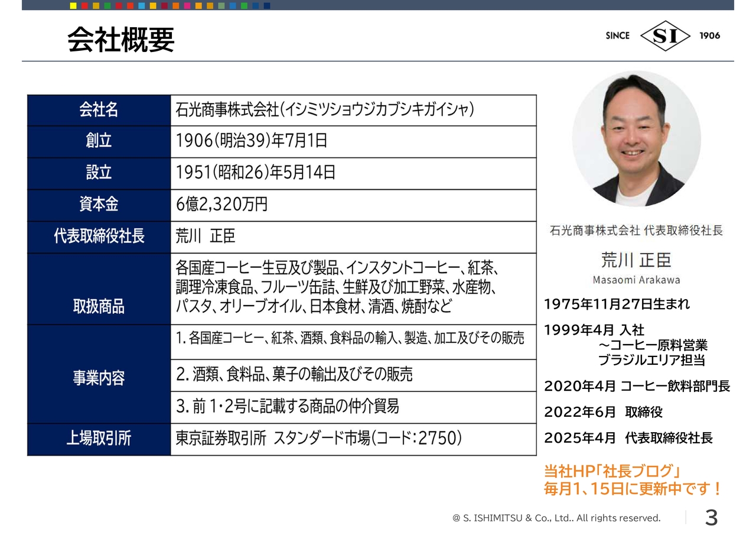Viewport: 756px width, 535px height.
Task: Select the 会社概要 slide title
Action: pyautogui.click(x=121, y=40)
